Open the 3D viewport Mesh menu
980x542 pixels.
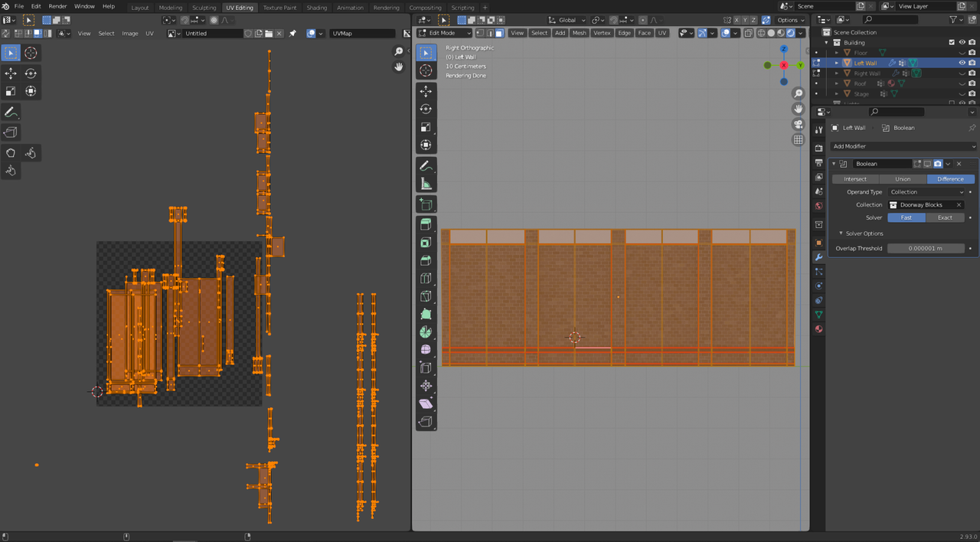tap(580, 33)
